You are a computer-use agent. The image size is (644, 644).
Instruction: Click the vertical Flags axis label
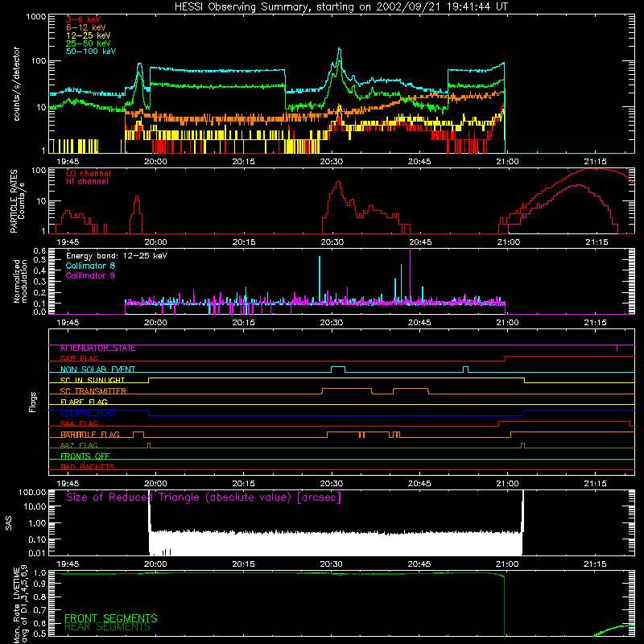point(33,402)
